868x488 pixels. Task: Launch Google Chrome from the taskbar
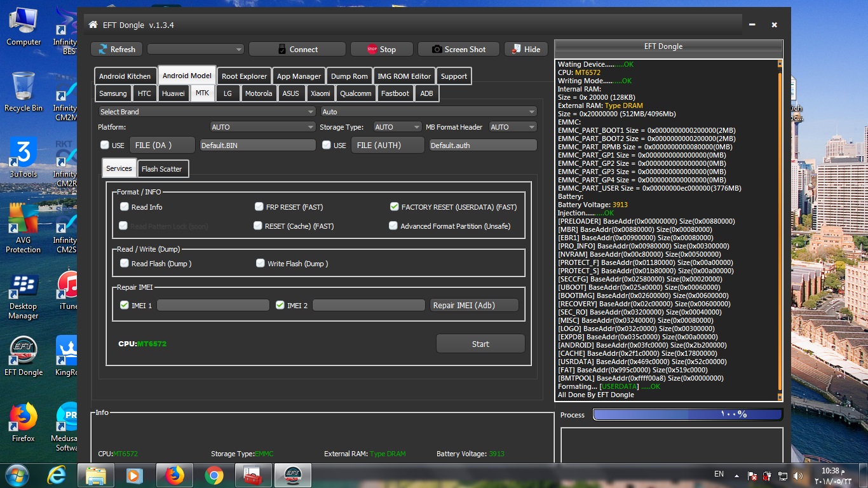[x=214, y=475]
